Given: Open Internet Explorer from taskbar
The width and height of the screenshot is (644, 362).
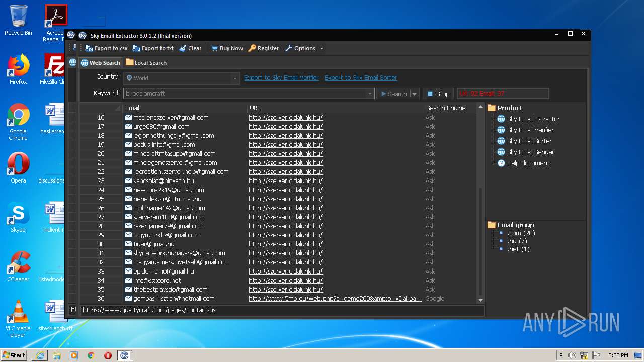Looking at the screenshot, I should [x=40, y=355].
